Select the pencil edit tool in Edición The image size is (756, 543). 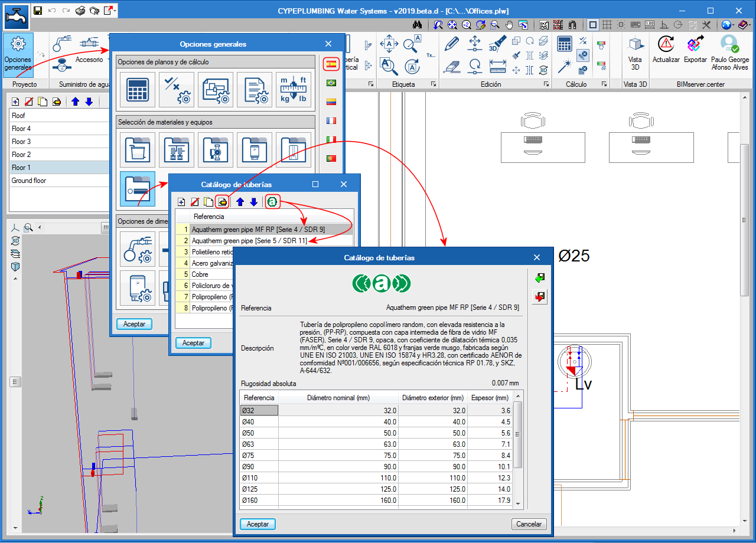point(452,44)
